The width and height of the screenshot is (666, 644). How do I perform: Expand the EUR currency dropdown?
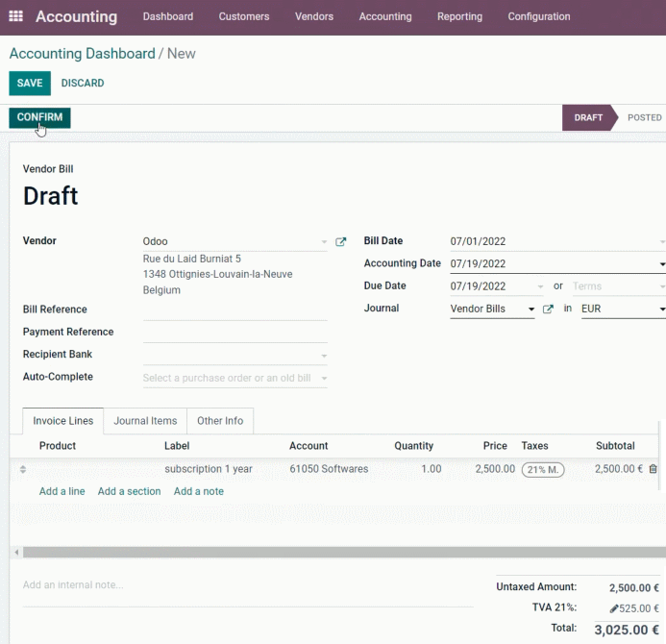click(x=662, y=309)
